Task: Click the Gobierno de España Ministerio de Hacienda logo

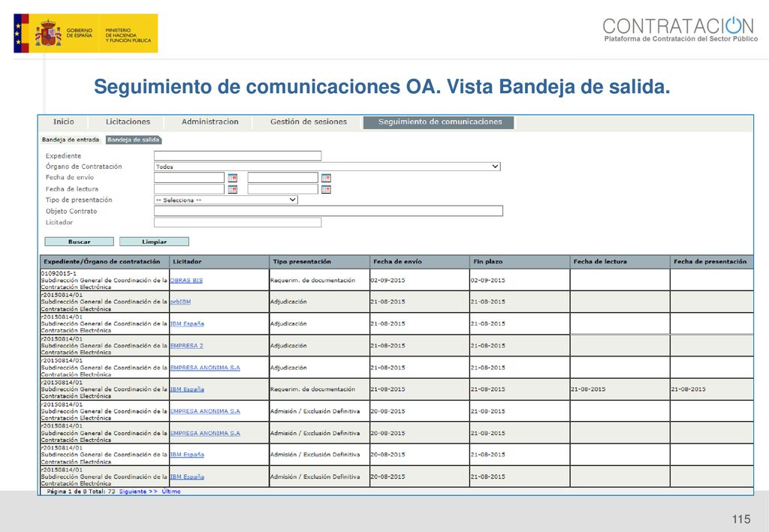Action: point(86,33)
